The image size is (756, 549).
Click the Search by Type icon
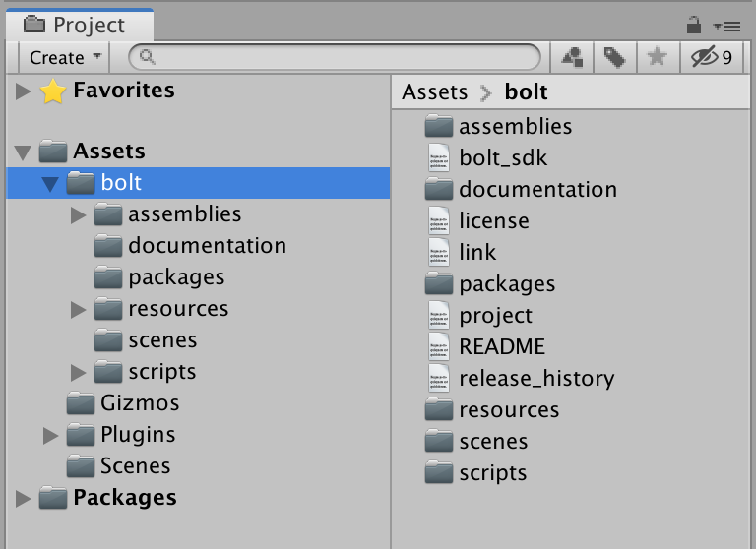[x=572, y=57]
